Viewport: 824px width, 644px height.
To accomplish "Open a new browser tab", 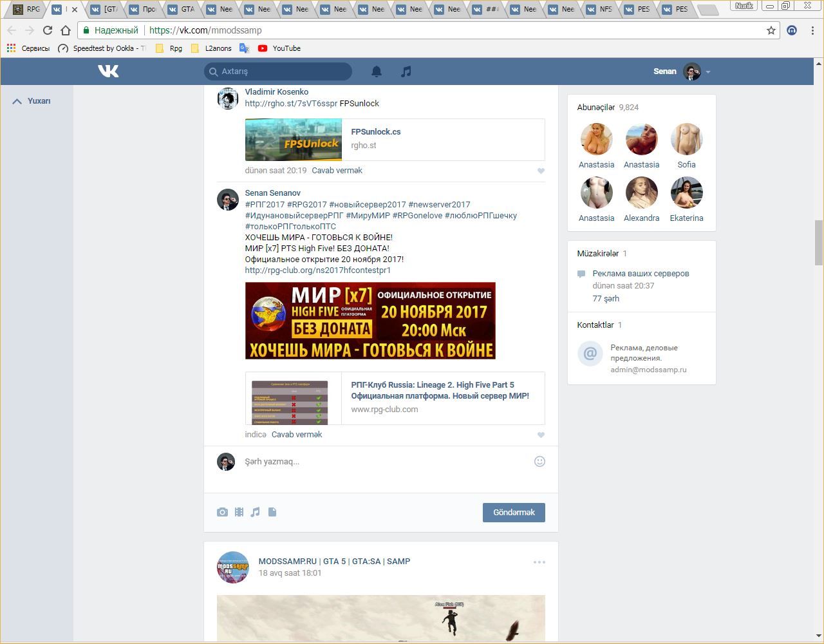I will [707, 10].
